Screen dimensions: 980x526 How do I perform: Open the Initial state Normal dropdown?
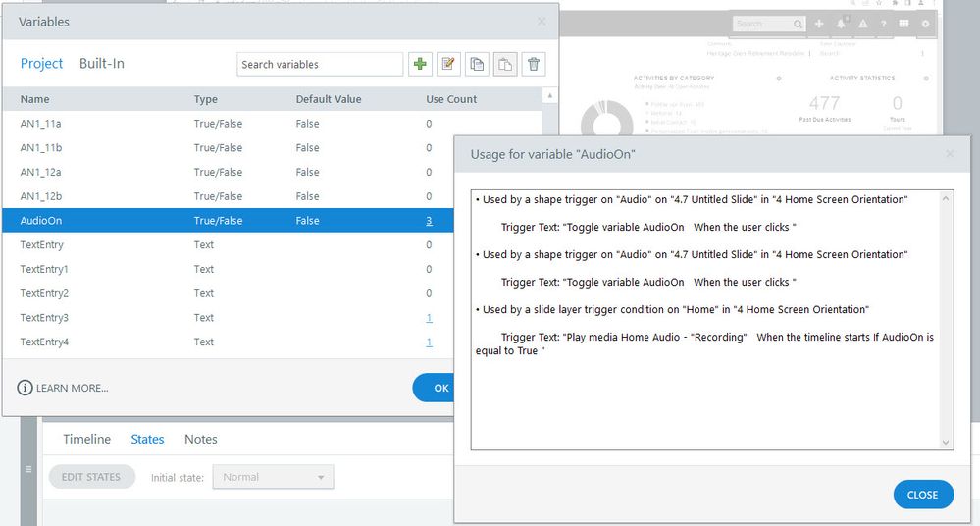(x=273, y=477)
